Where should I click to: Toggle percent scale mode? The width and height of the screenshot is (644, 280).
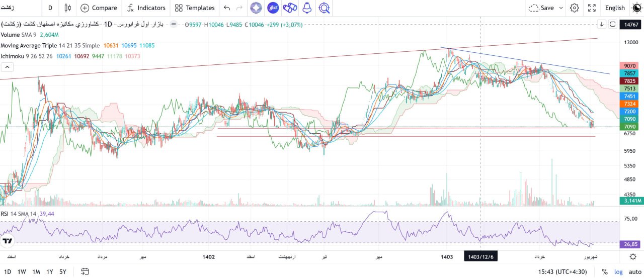[604, 272]
